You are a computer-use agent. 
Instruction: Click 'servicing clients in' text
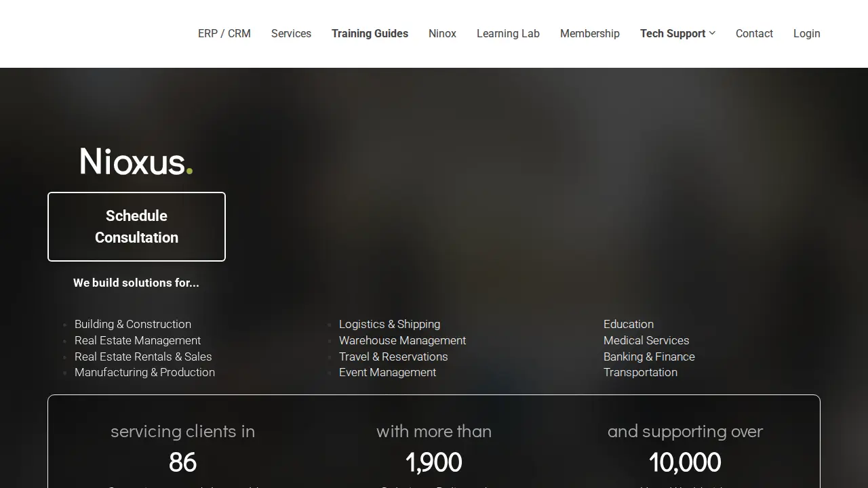[182, 431]
